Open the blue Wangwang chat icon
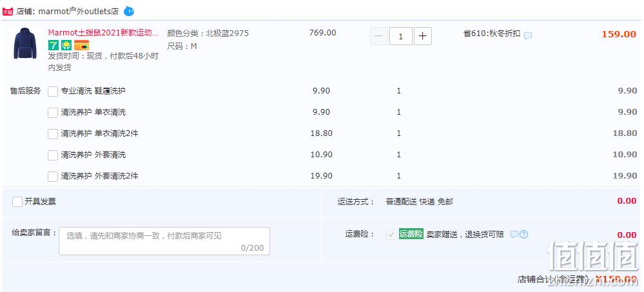644x292 pixels. (x=129, y=11)
